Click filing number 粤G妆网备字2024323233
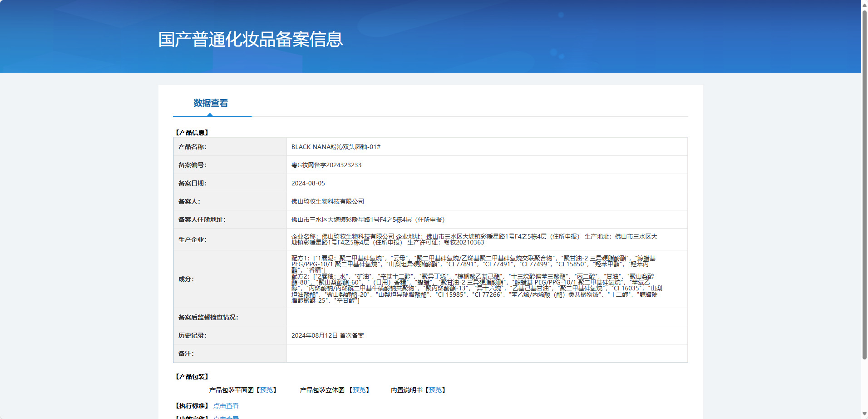The image size is (868, 419). (326, 165)
